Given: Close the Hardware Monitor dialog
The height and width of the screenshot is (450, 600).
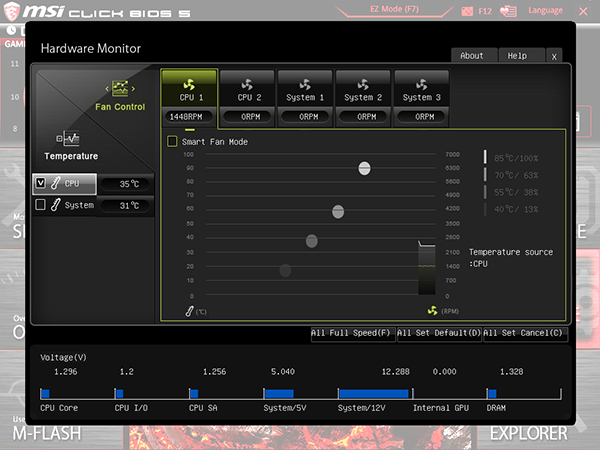Looking at the screenshot, I should 554,57.
